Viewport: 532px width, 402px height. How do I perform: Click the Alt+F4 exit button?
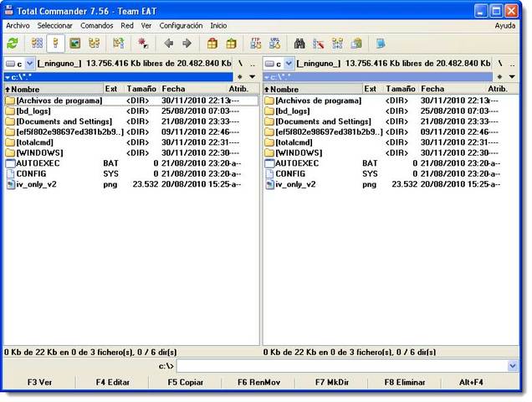pos(471,382)
